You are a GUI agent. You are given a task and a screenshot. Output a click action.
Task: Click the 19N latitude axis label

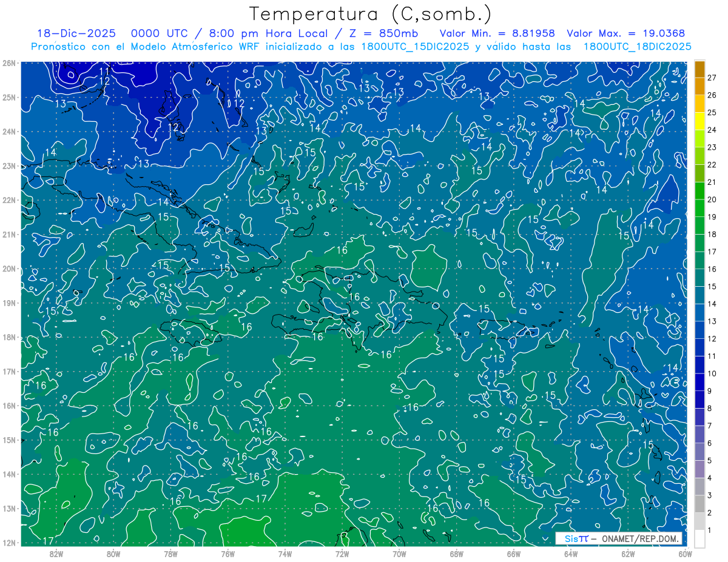[x=8, y=303]
